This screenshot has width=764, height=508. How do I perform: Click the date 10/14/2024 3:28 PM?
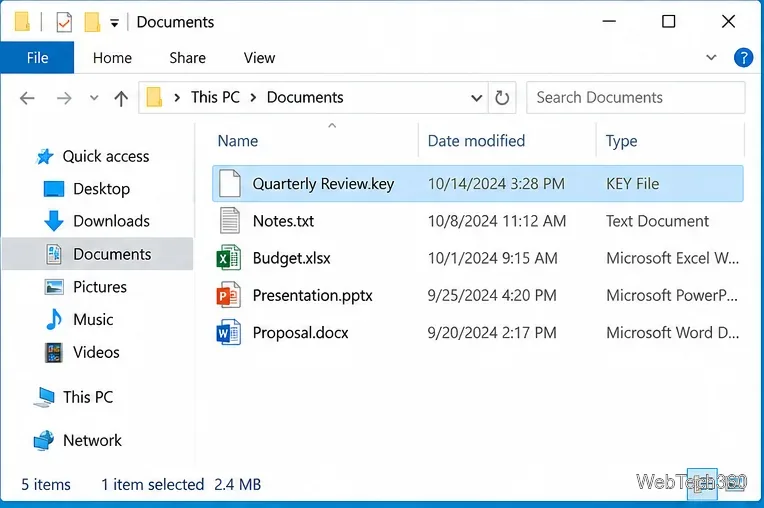tap(496, 184)
